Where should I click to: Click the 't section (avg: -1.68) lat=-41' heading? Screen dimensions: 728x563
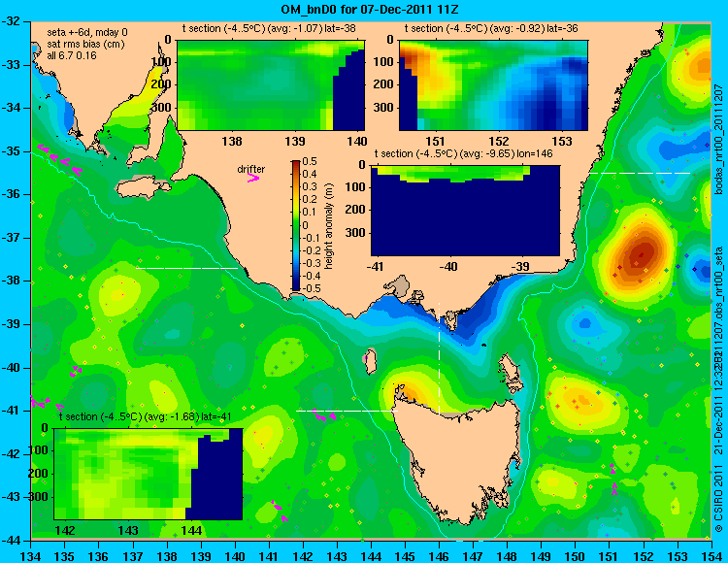[146, 416]
